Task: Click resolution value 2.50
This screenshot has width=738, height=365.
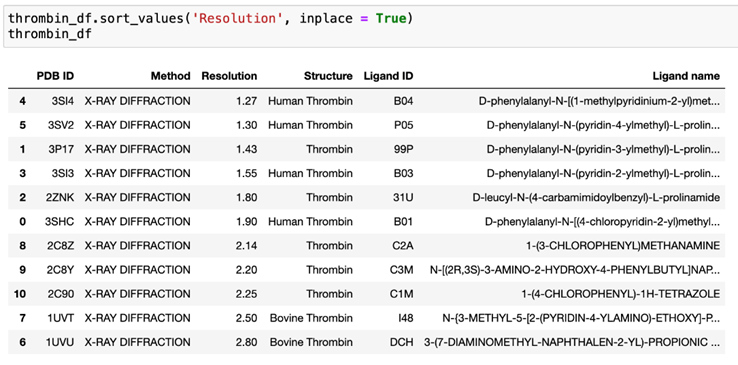Action: pyautogui.click(x=247, y=318)
